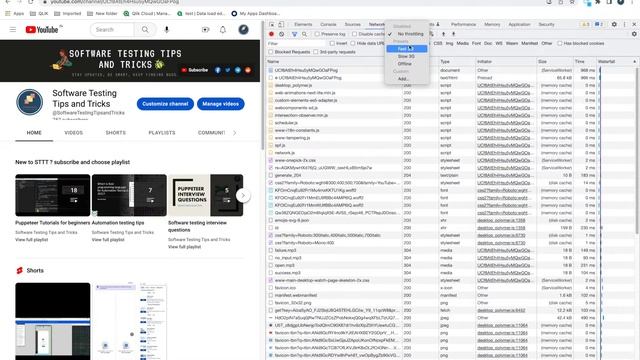
Task: Toggle the DevTools inspect element picker
Action: tap(272, 24)
